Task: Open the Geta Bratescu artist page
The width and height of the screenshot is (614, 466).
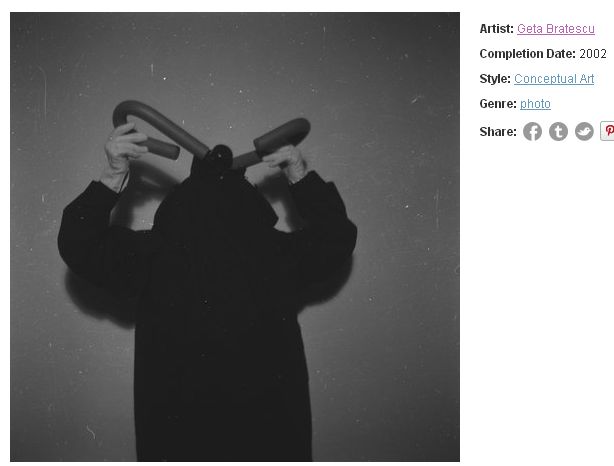Action: click(x=556, y=29)
